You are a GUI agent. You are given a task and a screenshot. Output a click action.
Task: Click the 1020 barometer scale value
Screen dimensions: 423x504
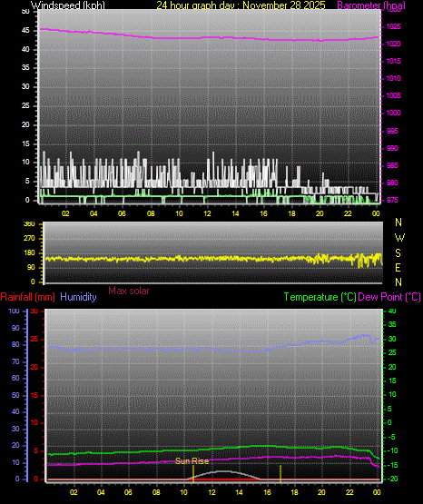tap(393, 44)
